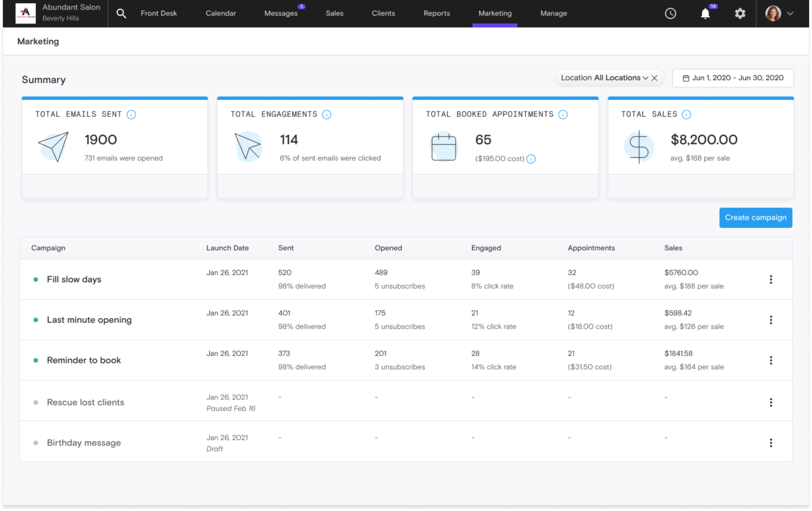Clear the All Locations filter with X
This screenshot has width=812, height=511.
(654, 78)
